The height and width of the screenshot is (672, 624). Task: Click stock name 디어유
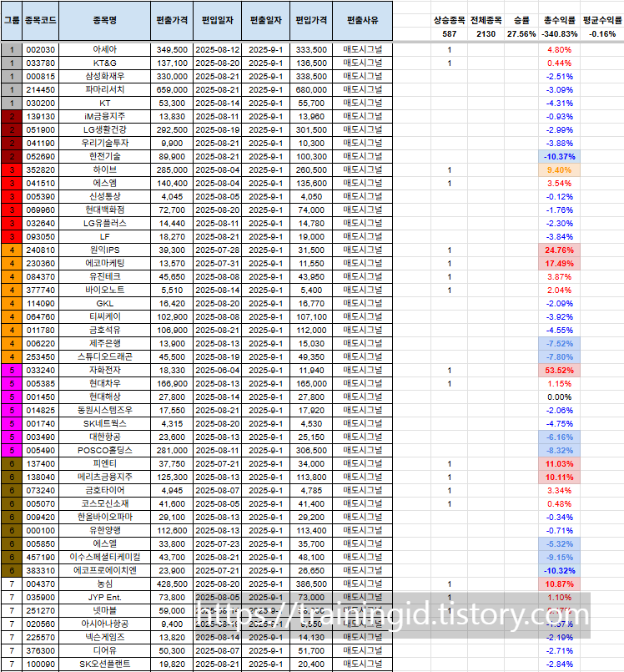coord(104,650)
